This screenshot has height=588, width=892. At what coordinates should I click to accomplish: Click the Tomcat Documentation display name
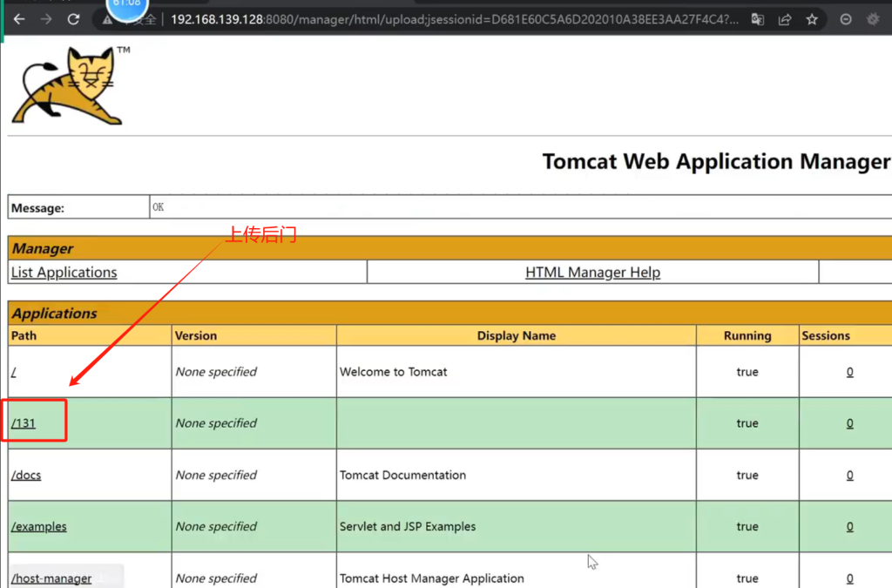click(402, 475)
